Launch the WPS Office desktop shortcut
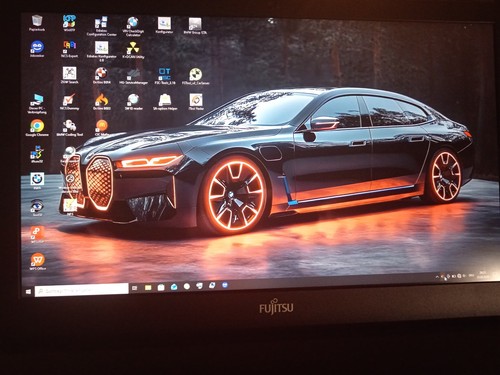The height and width of the screenshot is (375, 500). (37, 262)
